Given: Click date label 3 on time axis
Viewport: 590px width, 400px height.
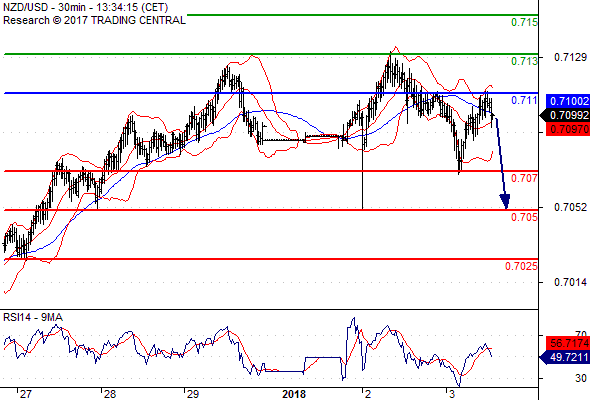Looking at the screenshot, I should pos(452,394).
